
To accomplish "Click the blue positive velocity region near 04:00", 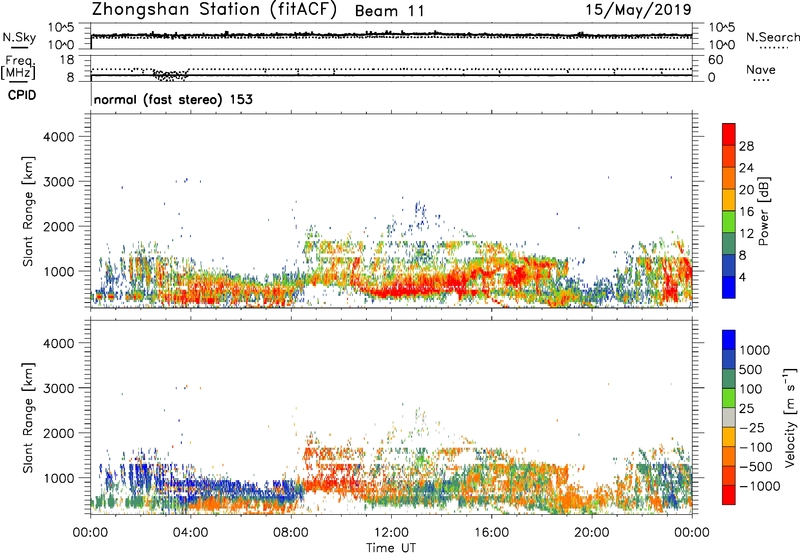I will (x=214, y=485).
